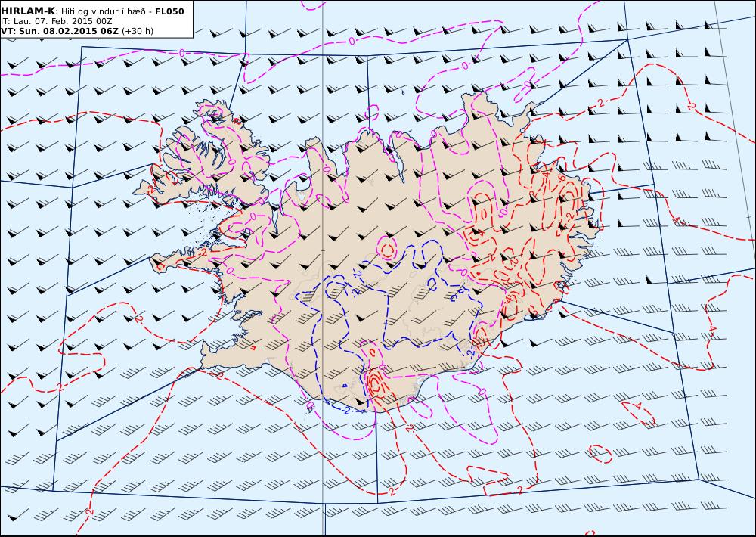Click the '(+30 h)' forecast offset text
The height and width of the screenshot is (537, 756).
coord(138,31)
